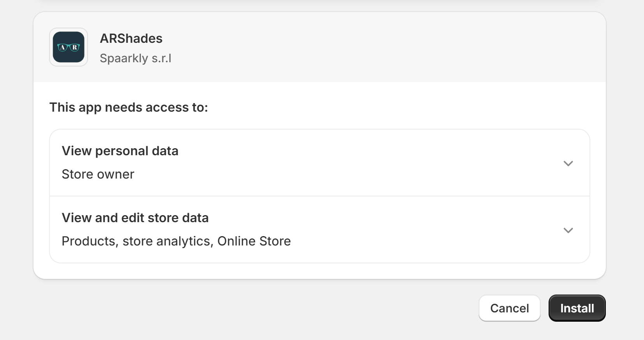Select the This app needs access to heading
The width and height of the screenshot is (644, 340).
(x=128, y=108)
